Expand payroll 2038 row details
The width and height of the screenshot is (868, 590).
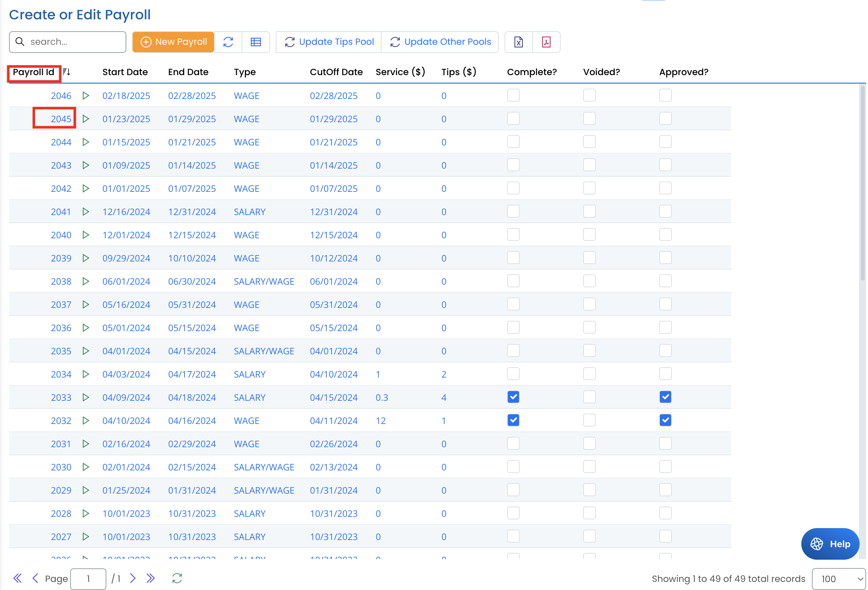coord(85,281)
